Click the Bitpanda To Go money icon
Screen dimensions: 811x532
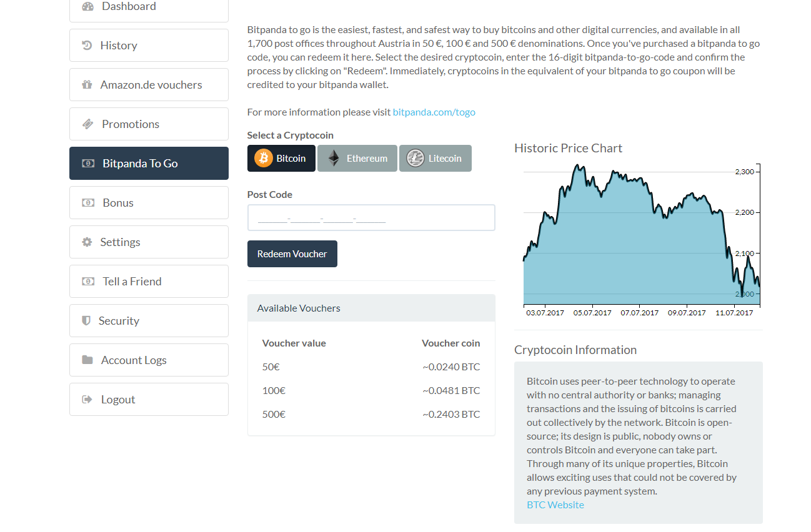coord(88,164)
